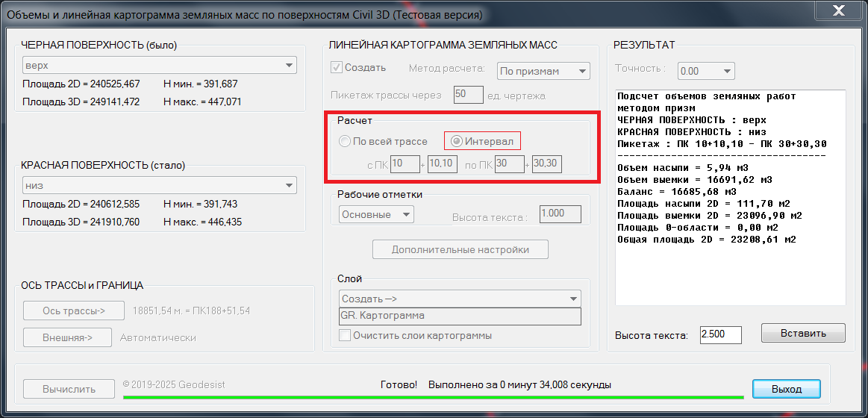Open the ЧЕРНАЯ ПОВЕРХНОСТЬ surface dropdown
868x418 pixels.
pos(159,65)
